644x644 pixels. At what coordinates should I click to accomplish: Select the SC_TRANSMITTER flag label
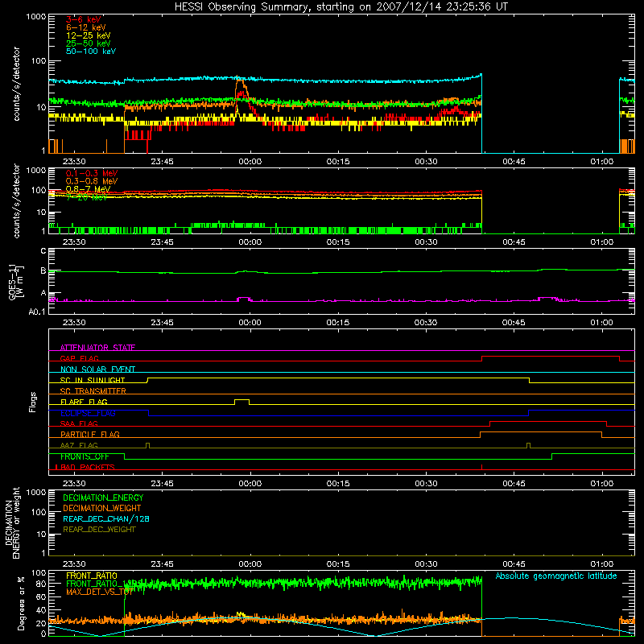pos(93,391)
